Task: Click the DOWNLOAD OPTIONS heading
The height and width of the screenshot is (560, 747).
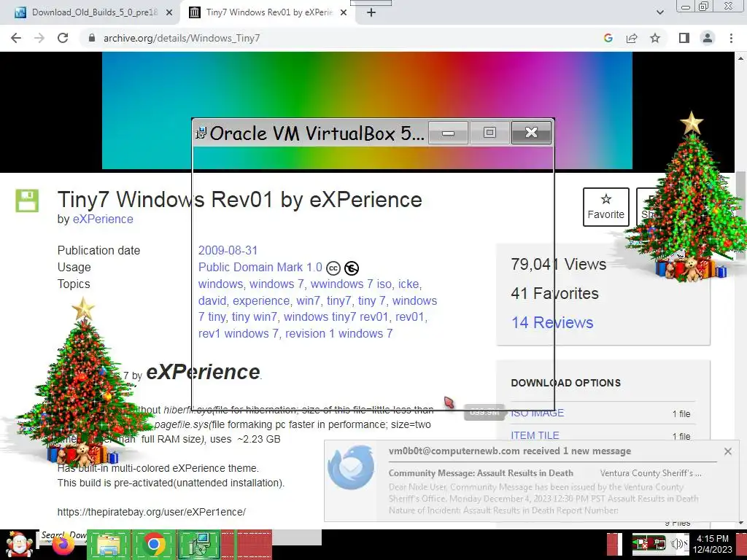Action: tap(565, 383)
